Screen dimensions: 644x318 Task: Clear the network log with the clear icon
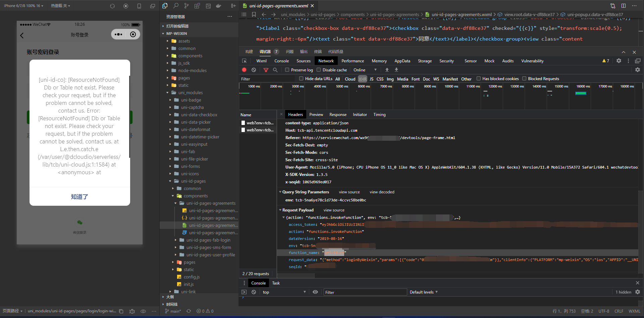[x=254, y=70]
